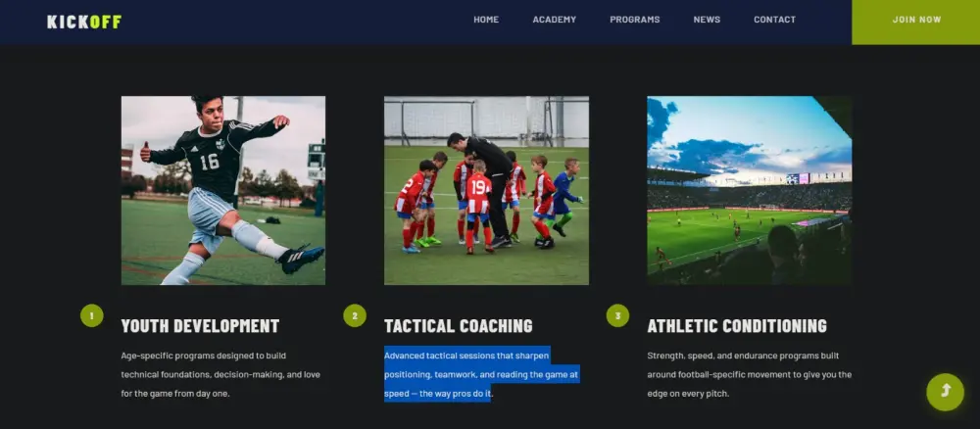980x429 pixels.
Task: Click the Youth Development heading
Action: tap(200, 326)
